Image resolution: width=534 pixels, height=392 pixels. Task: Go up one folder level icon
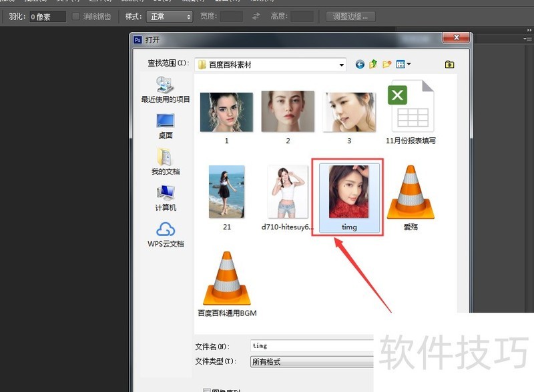[373, 64]
